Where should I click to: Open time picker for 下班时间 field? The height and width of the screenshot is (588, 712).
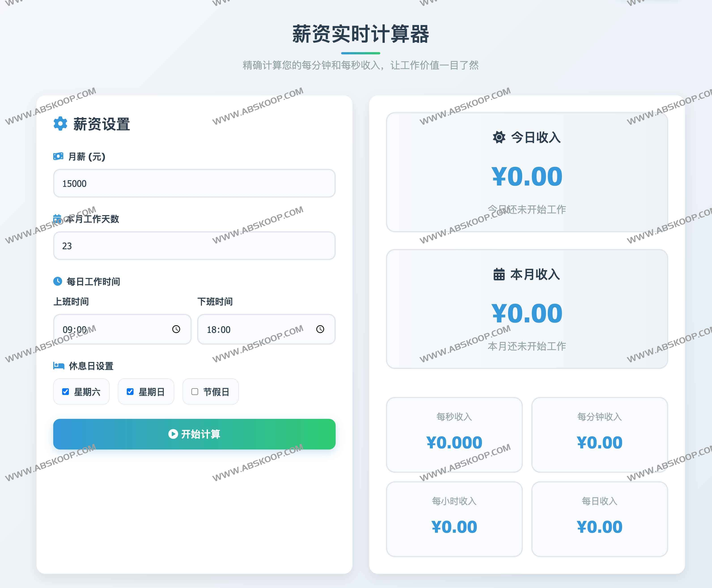320,329
